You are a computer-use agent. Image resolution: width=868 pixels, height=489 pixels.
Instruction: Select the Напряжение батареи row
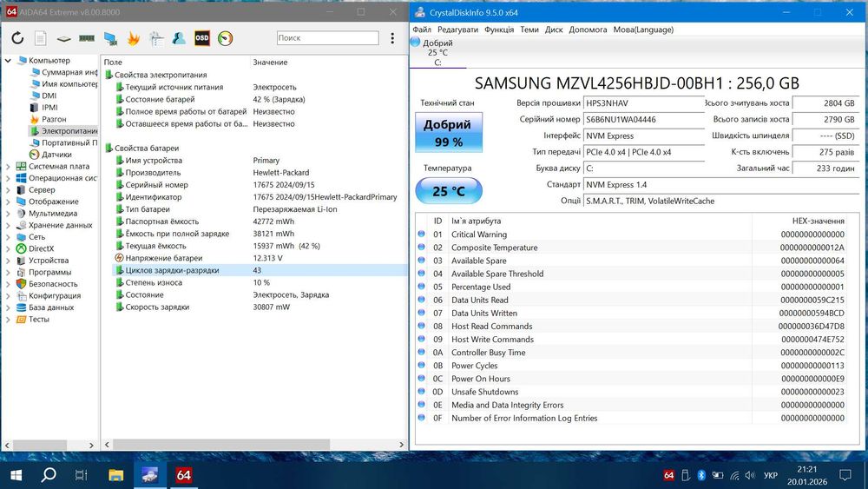260,258
